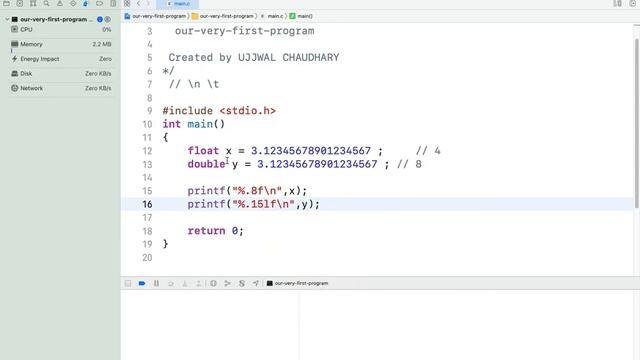Image resolution: width=640 pixels, height=360 pixels.
Task: Open the Issue navigator warning-triangle icon
Action: tap(60, 3)
